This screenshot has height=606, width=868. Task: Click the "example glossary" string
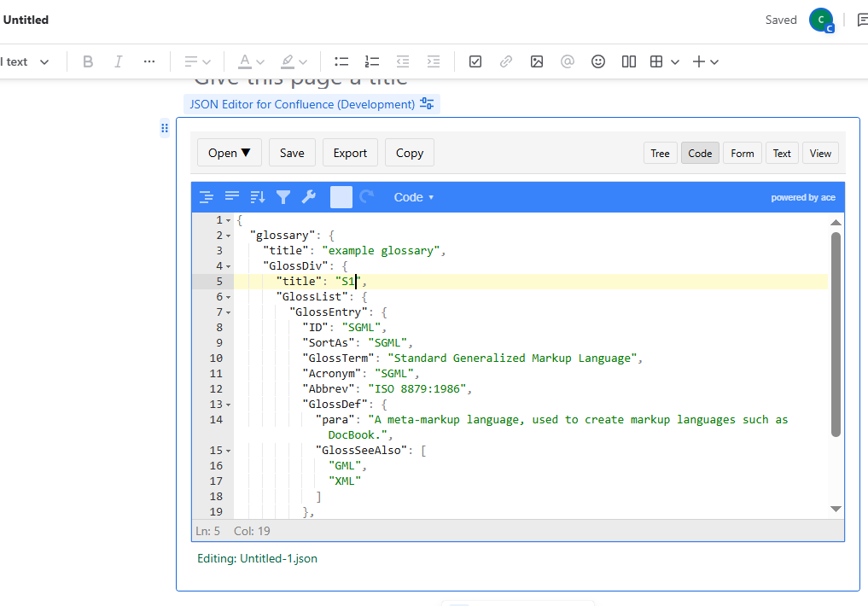tap(381, 251)
